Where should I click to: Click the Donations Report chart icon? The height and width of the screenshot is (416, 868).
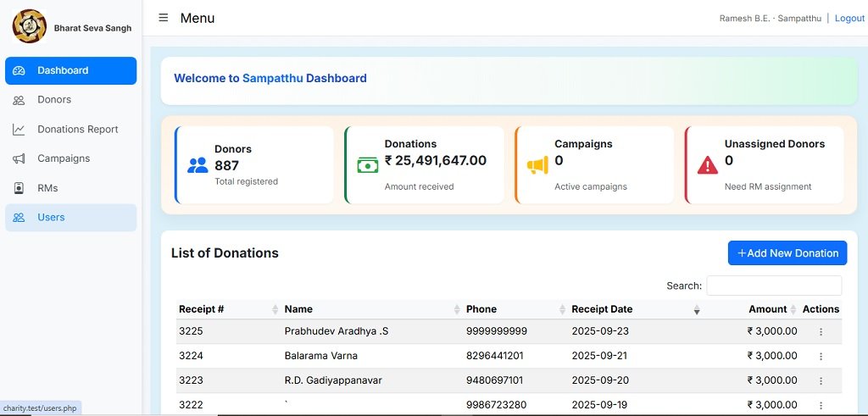point(19,130)
